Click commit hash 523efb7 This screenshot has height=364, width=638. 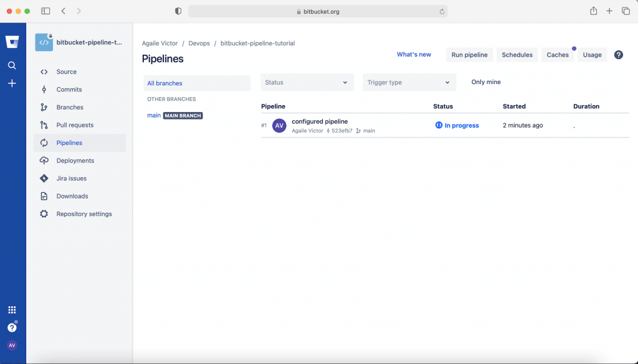pyautogui.click(x=342, y=131)
